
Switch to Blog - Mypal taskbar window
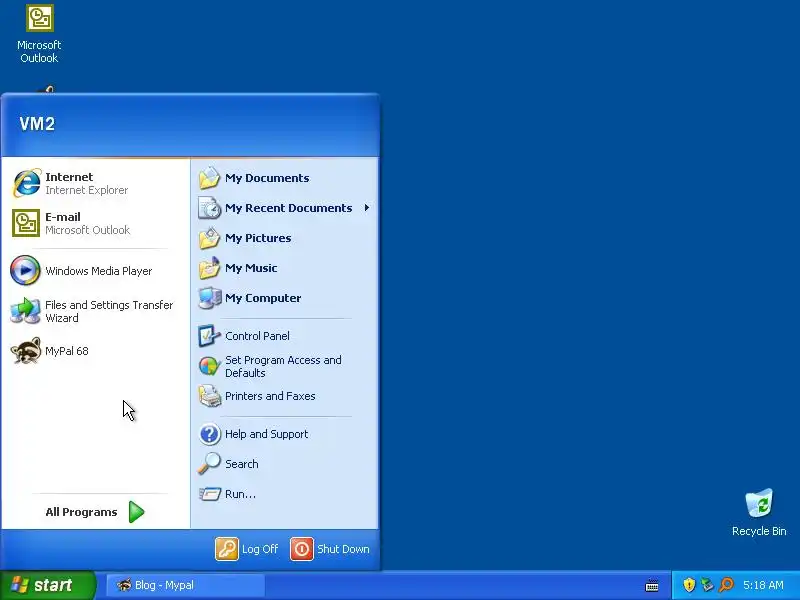click(x=185, y=585)
